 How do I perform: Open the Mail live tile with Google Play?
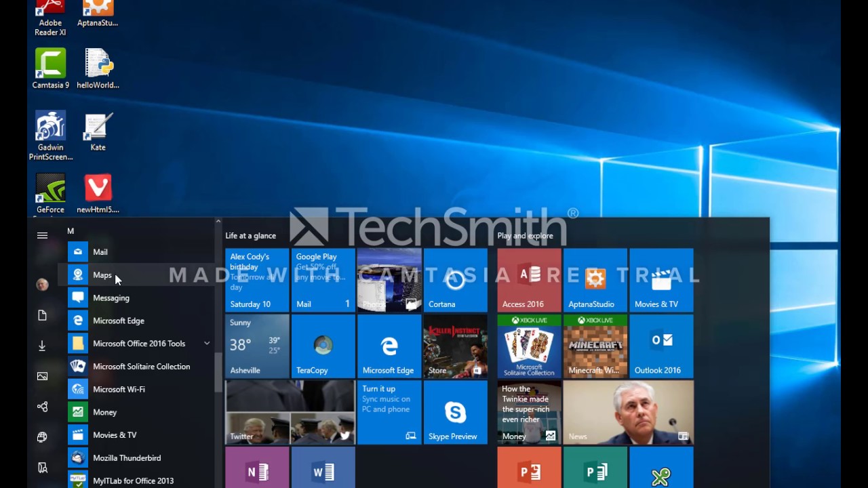(323, 281)
